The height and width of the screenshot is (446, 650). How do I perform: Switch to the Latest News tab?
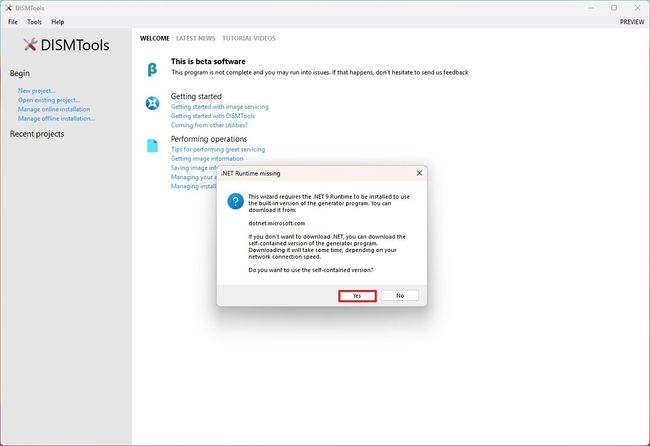click(x=196, y=38)
